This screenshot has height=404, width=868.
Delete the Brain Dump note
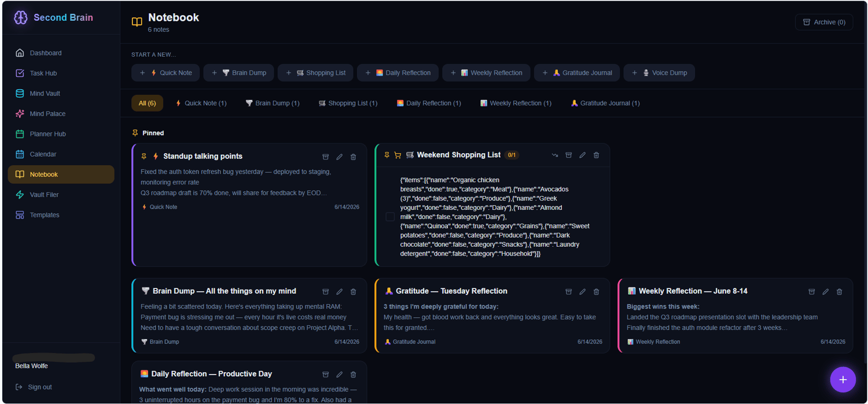point(354,292)
